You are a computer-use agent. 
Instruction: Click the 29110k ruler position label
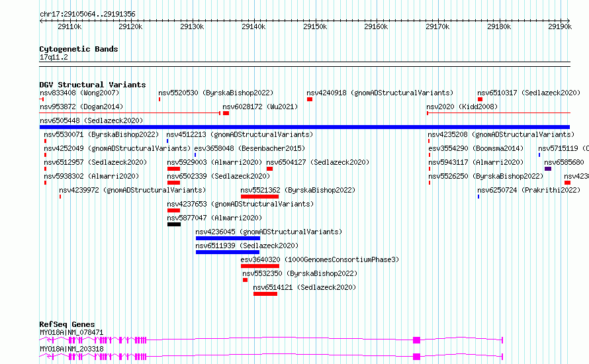69,26
